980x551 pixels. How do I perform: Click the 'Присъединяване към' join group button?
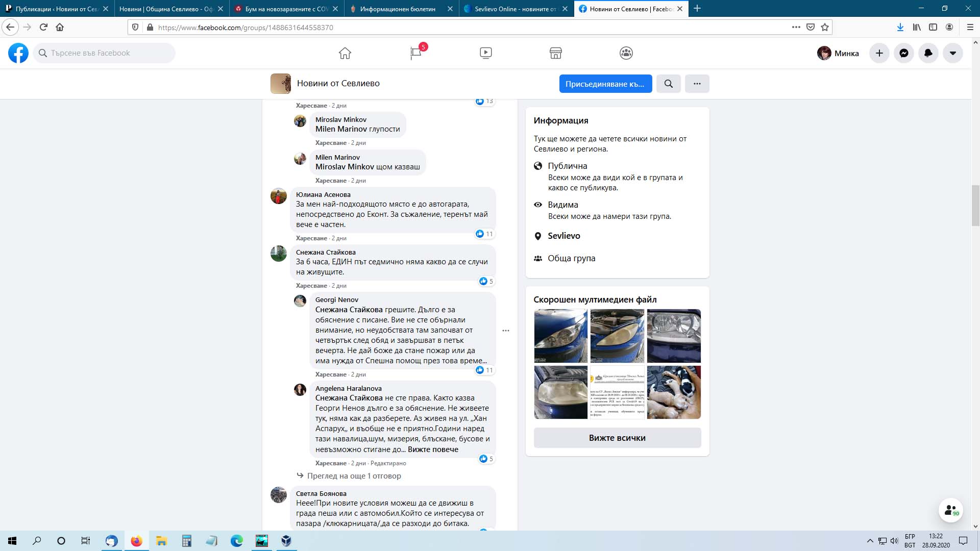tap(605, 84)
